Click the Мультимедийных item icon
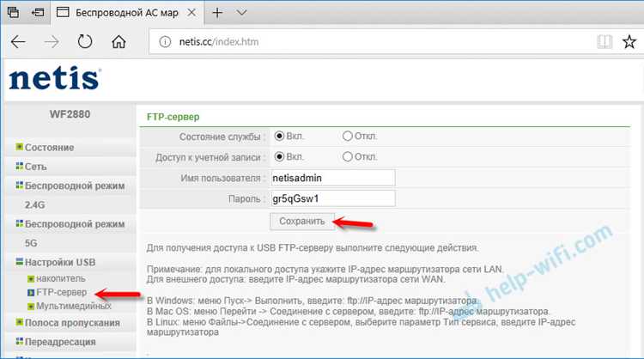Screen dimensions: 644x359 tap(31, 307)
